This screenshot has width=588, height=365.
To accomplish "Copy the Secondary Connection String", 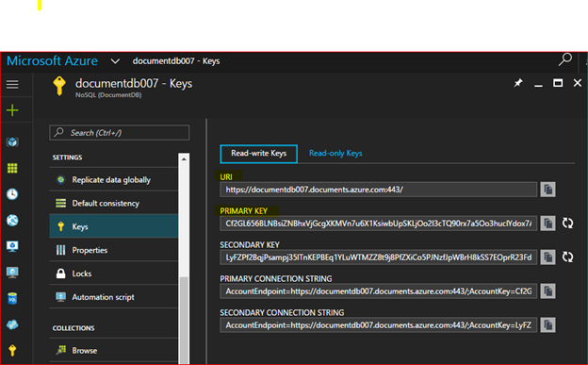I will click(x=547, y=324).
